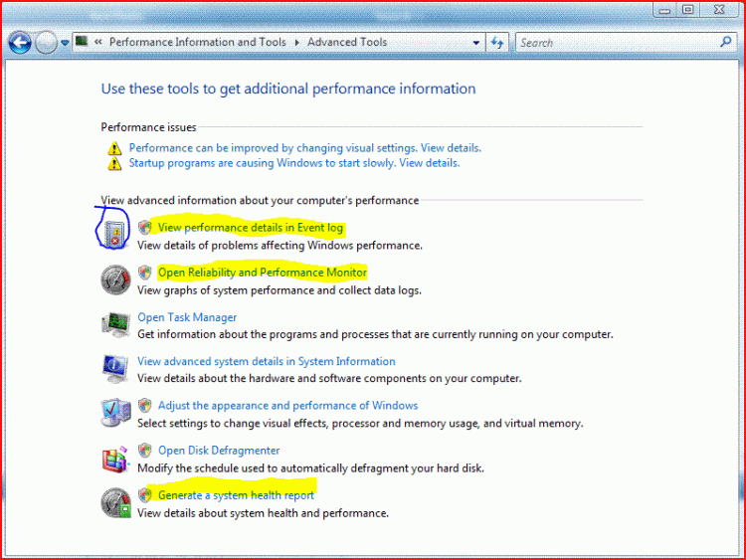Click the System Information computer icon
The image size is (746, 560).
click(115, 368)
